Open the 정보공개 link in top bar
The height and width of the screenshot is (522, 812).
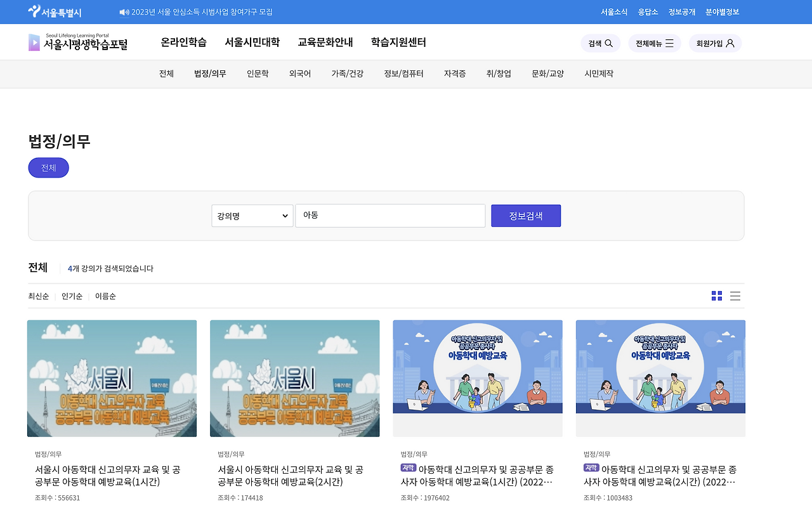pyautogui.click(x=681, y=11)
